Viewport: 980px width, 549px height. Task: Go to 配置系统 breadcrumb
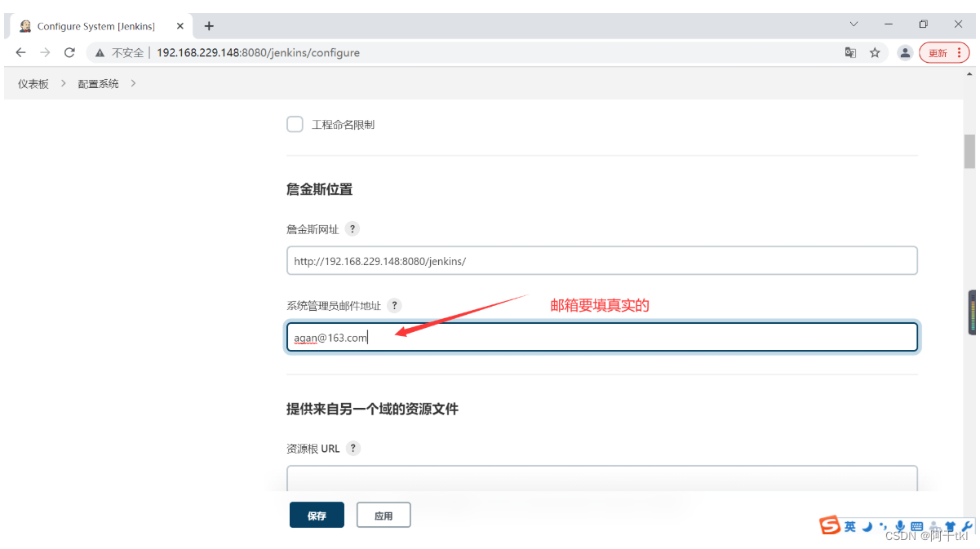pos(98,84)
